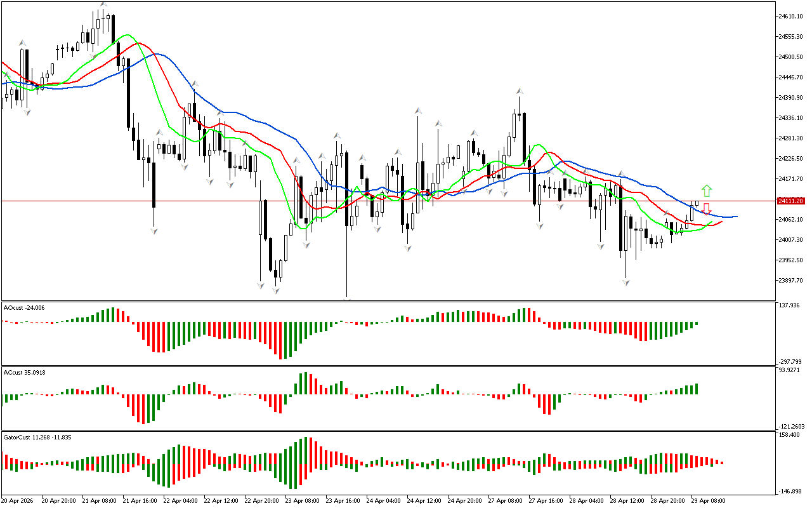Viewport: 812px width, 508px height.
Task: Click the AOcust indicator label
Action: (x=23, y=307)
